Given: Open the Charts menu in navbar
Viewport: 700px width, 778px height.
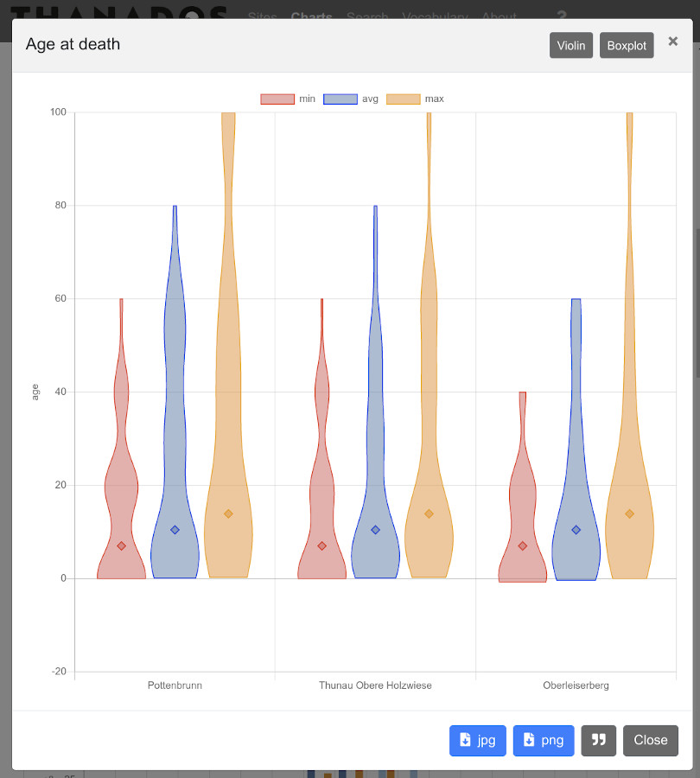Looking at the screenshot, I should [312, 16].
